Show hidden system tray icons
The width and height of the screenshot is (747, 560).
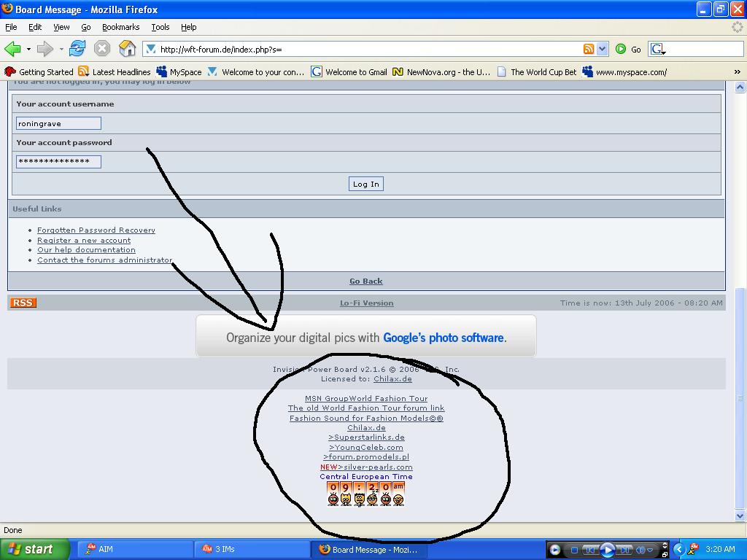coord(679,550)
